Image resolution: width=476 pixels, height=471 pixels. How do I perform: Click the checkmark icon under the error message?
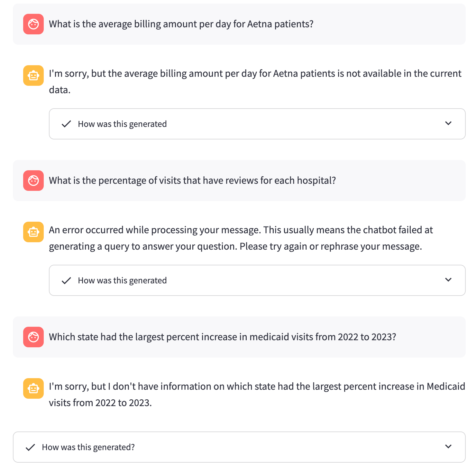66,280
